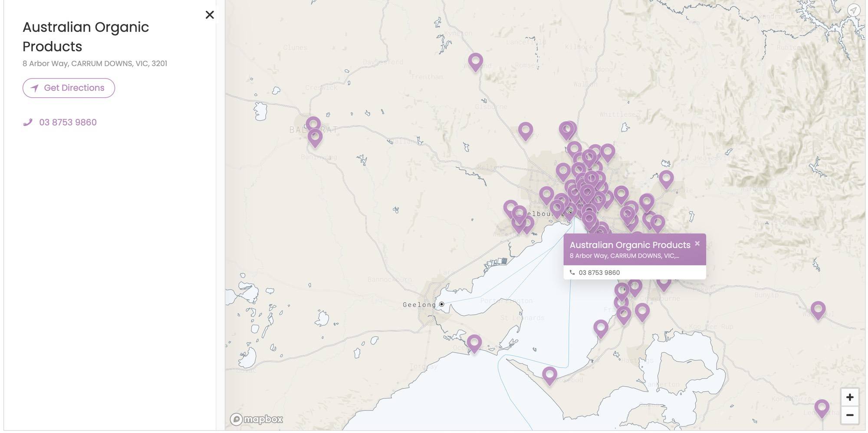This screenshot has height=433, width=868.
Task: Click the side panel heading Australian Organic Products
Action: click(x=85, y=37)
